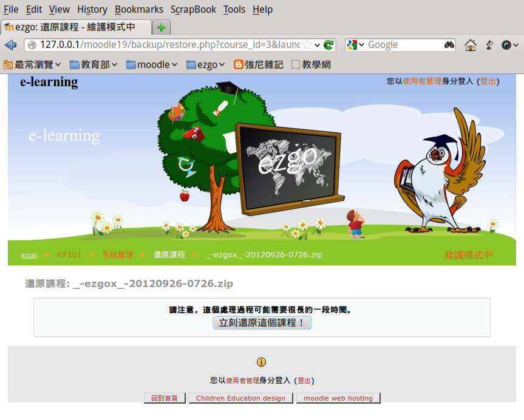The image size is (524, 420).
Task: Expand the URL history dropdown arrow
Action: pos(317,45)
